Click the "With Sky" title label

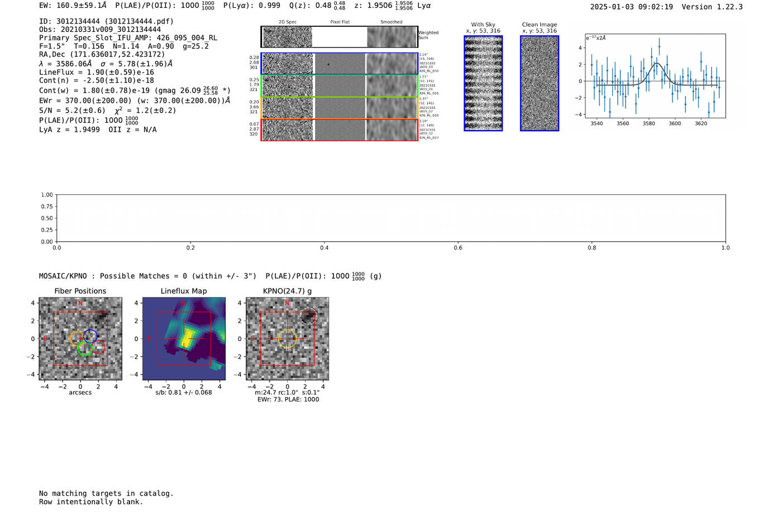click(x=483, y=25)
